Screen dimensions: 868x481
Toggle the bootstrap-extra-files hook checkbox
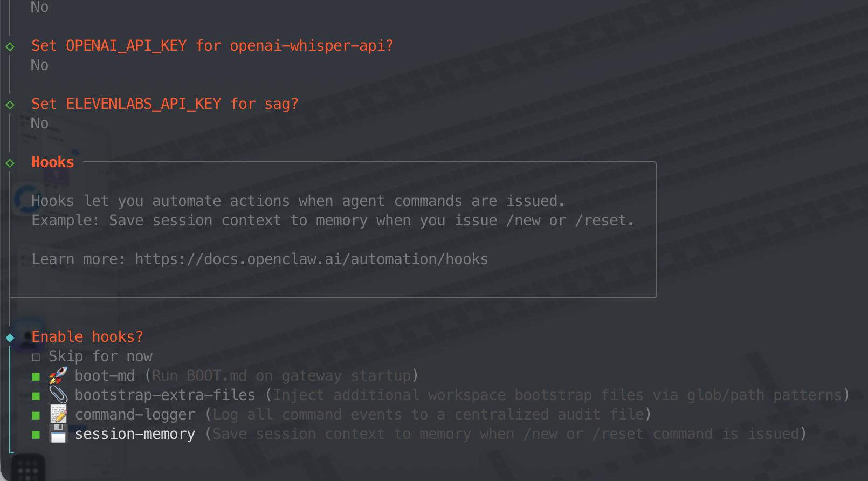[36, 396]
